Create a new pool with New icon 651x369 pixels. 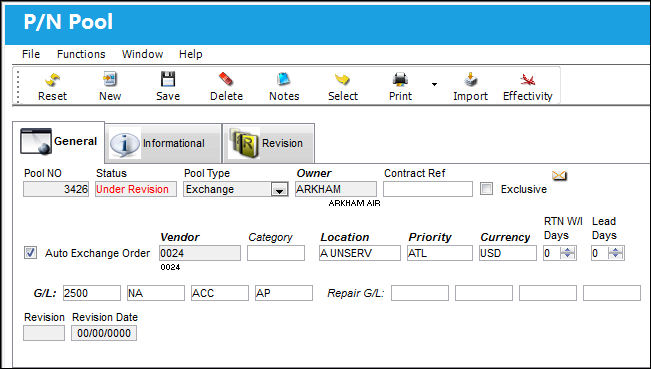click(x=110, y=79)
